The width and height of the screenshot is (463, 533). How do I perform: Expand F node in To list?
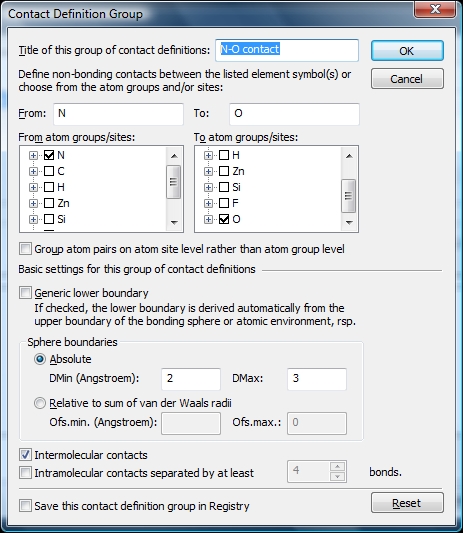pos(208,203)
